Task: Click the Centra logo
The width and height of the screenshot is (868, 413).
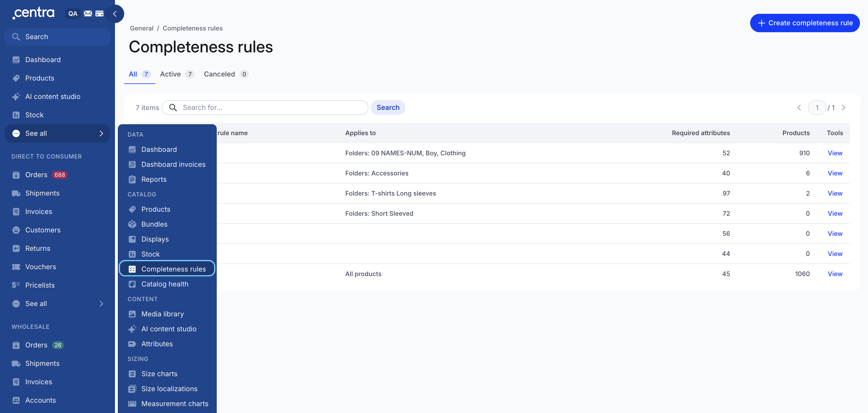Action: coord(33,13)
